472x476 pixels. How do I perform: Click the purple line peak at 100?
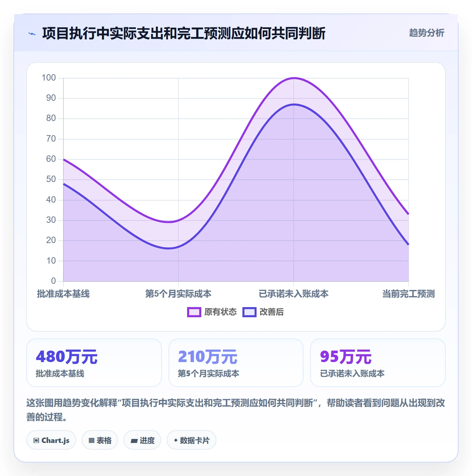(x=294, y=78)
